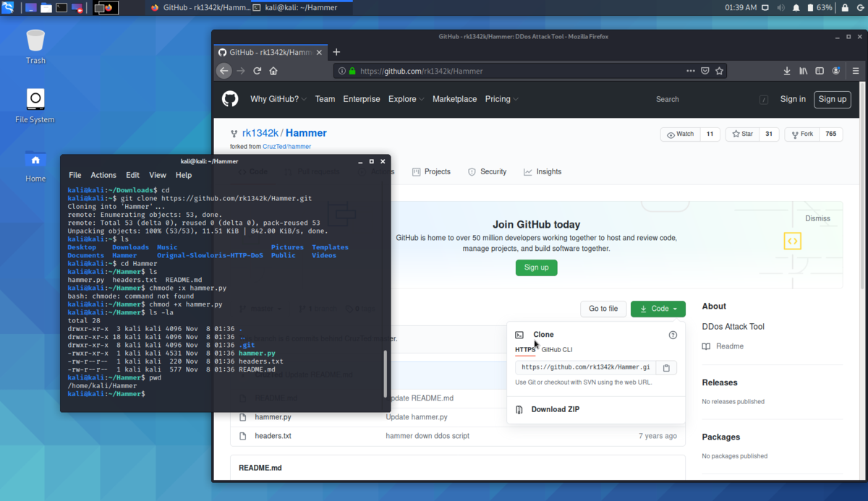Click the terminal window scrollbar
Viewport: 868px width, 501px height.
(386, 374)
